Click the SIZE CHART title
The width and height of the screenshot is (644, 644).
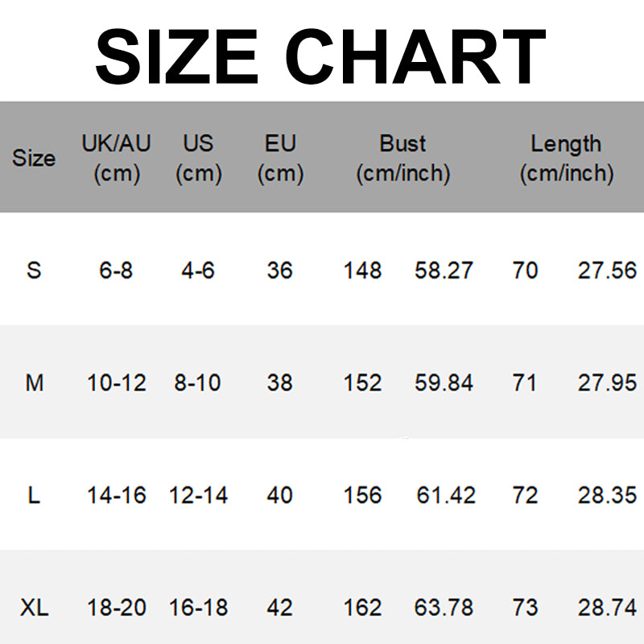320,55
